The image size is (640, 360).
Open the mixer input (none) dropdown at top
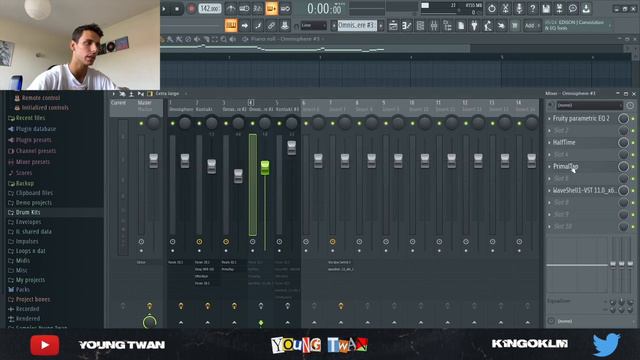pyautogui.click(x=589, y=105)
